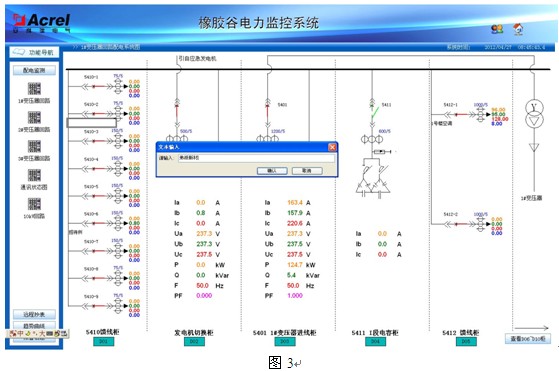Open the 1#变压器回路 sidebar icon
Viewport: 559px width, 371px height.
[34, 89]
